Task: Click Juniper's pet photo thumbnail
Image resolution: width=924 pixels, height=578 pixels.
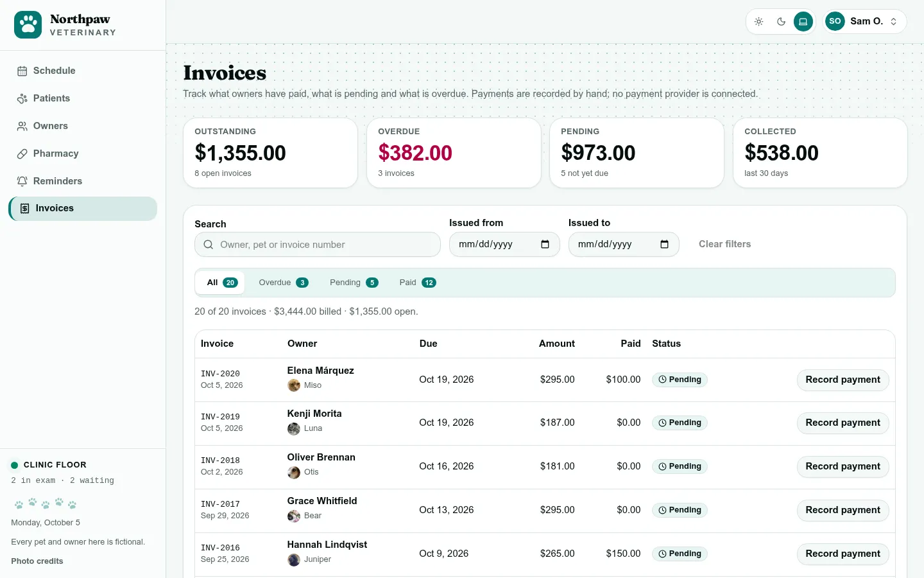Action: tap(294, 559)
